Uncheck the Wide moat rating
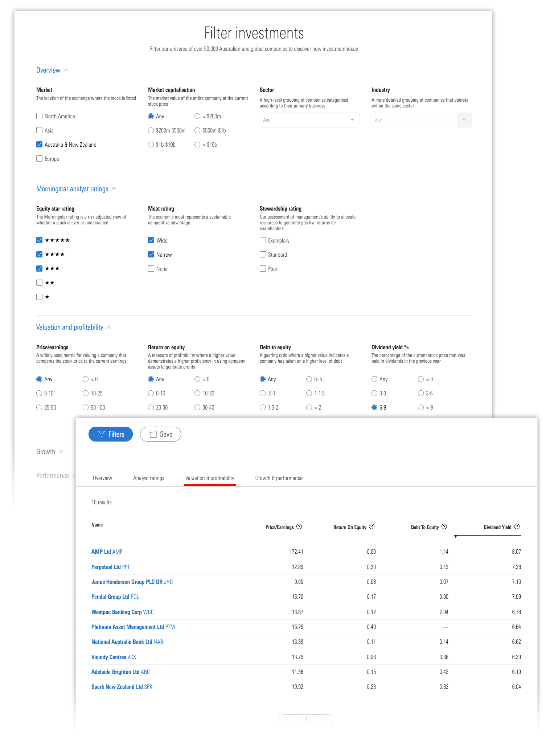Viewport: 550px width, 756px height. [151, 240]
